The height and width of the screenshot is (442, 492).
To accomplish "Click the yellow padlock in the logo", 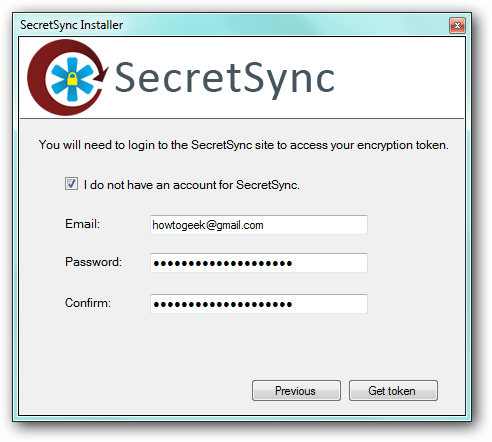I will pyautogui.click(x=72, y=80).
